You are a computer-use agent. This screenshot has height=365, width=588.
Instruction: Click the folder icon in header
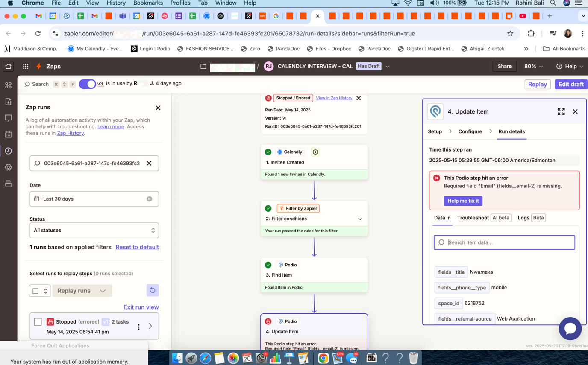203,67
